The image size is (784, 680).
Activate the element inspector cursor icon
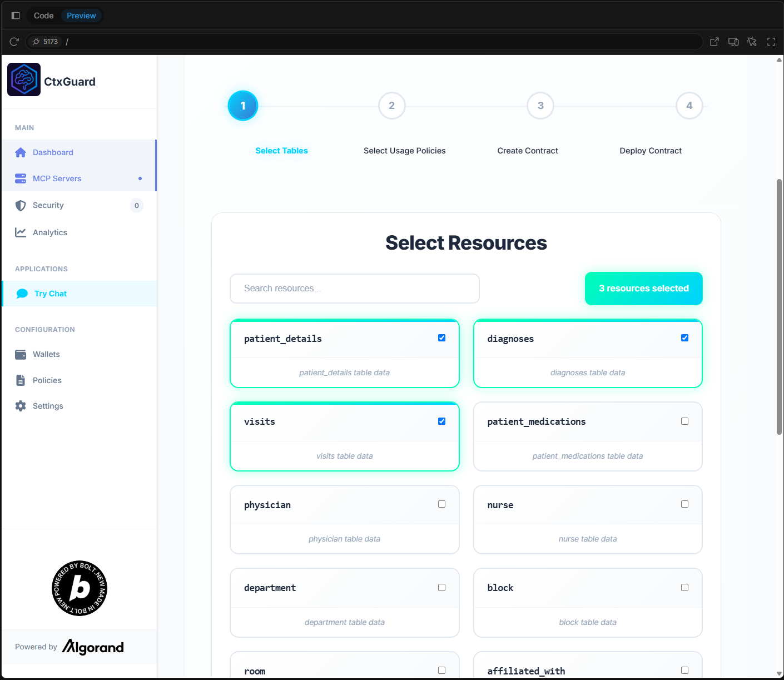(x=752, y=42)
